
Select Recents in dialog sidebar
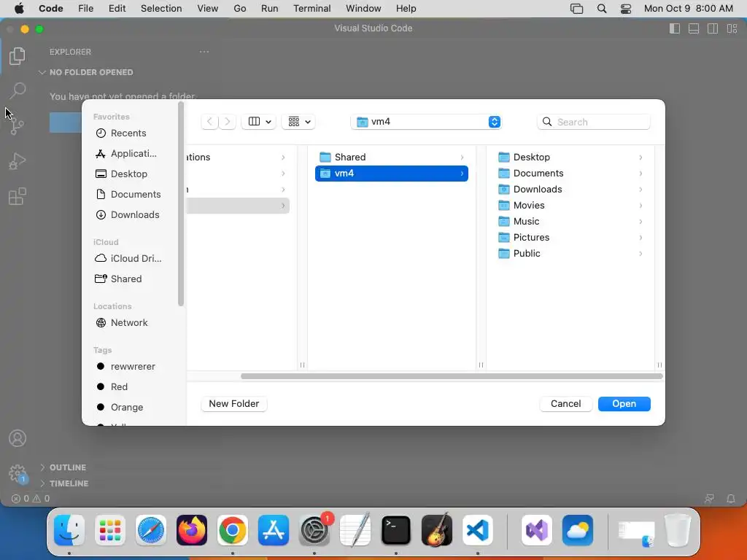point(128,133)
